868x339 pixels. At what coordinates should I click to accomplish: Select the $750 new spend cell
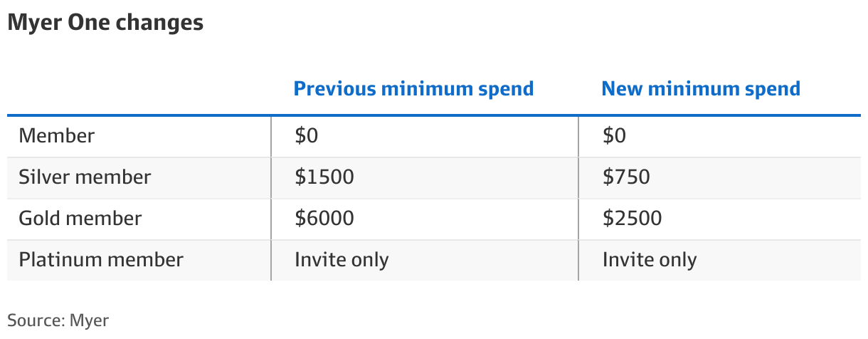tap(626, 177)
